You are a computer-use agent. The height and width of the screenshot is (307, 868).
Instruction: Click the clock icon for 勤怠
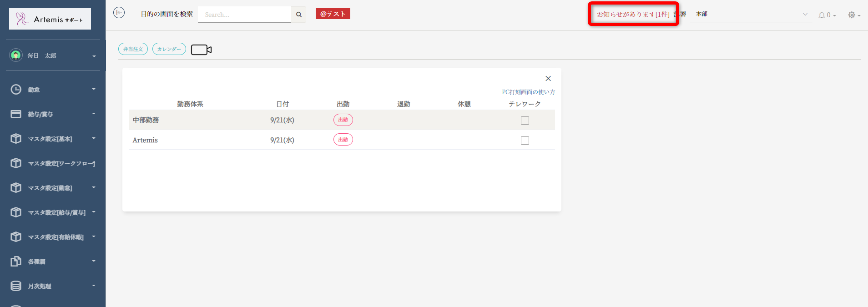16,90
